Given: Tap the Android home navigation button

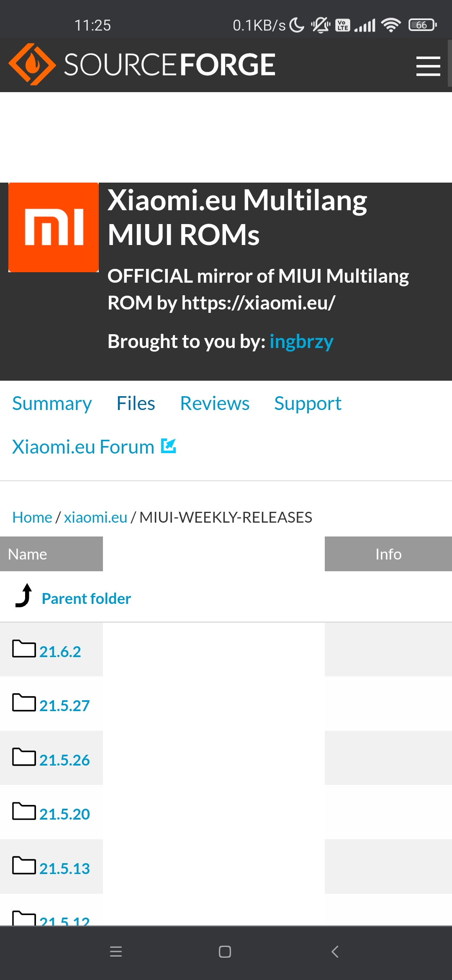Looking at the screenshot, I should (x=225, y=952).
